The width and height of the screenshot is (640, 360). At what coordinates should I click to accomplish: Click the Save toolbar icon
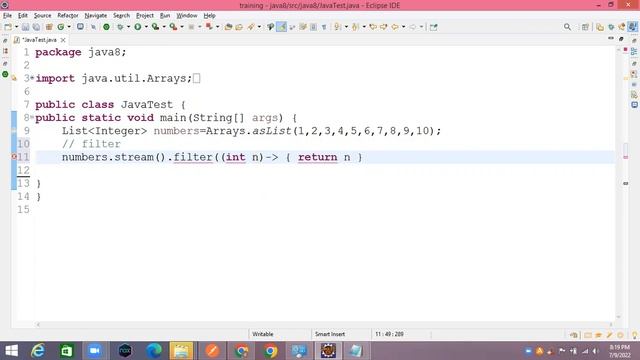pos(25,27)
